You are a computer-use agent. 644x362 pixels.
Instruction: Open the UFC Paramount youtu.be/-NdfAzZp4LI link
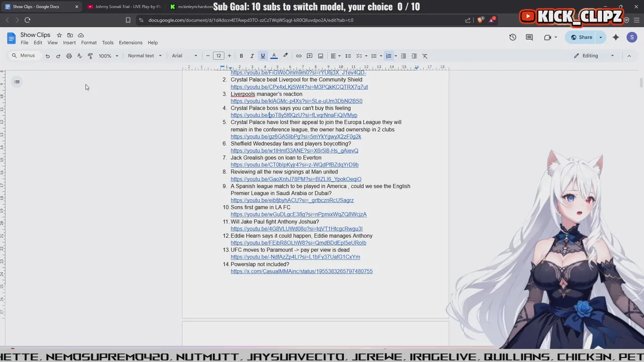(295, 257)
